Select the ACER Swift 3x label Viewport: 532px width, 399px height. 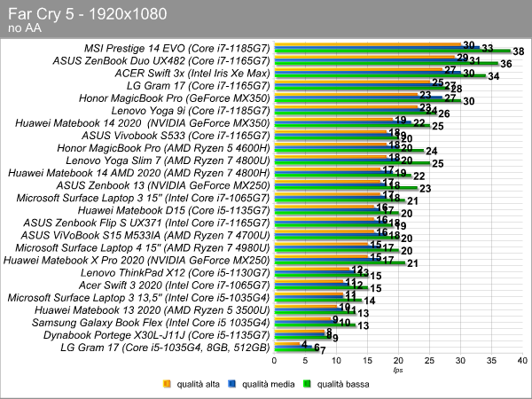(x=192, y=74)
